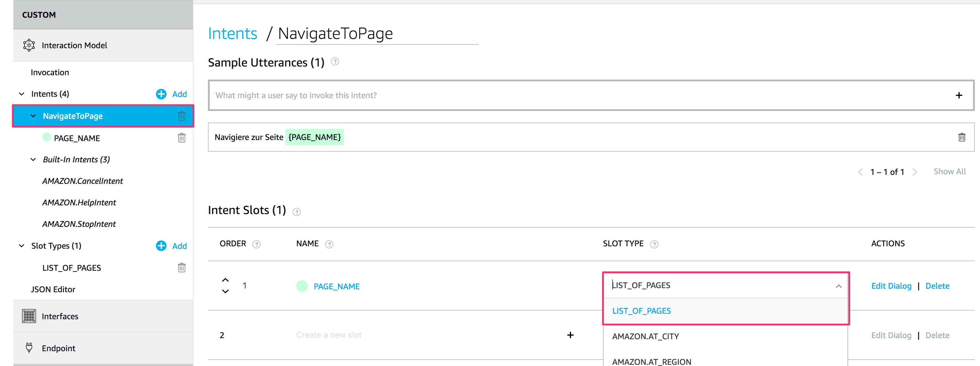Select AMAZON.AT_CITY from slot type list
Image resolution: width=980 pixels, height=366 pixels.
click(645, 336)
